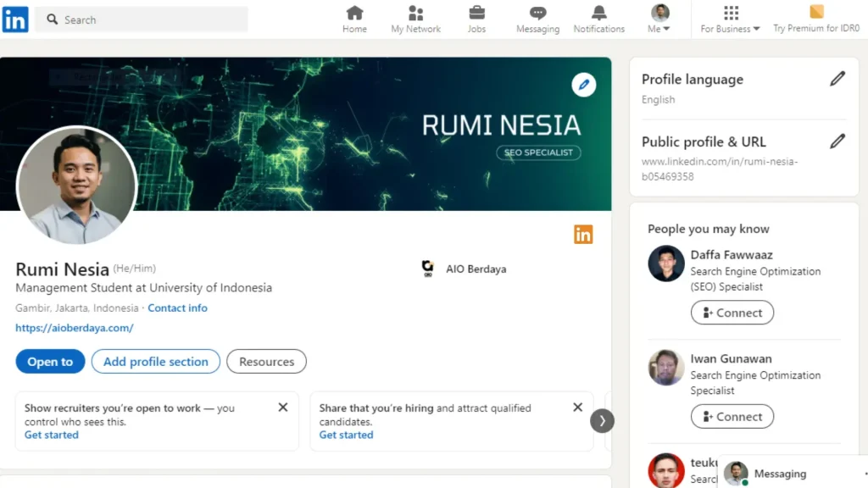Screen dimensions: 868x488
Task: Expand the Me dropdown menu
Action: tap(659, 19)
